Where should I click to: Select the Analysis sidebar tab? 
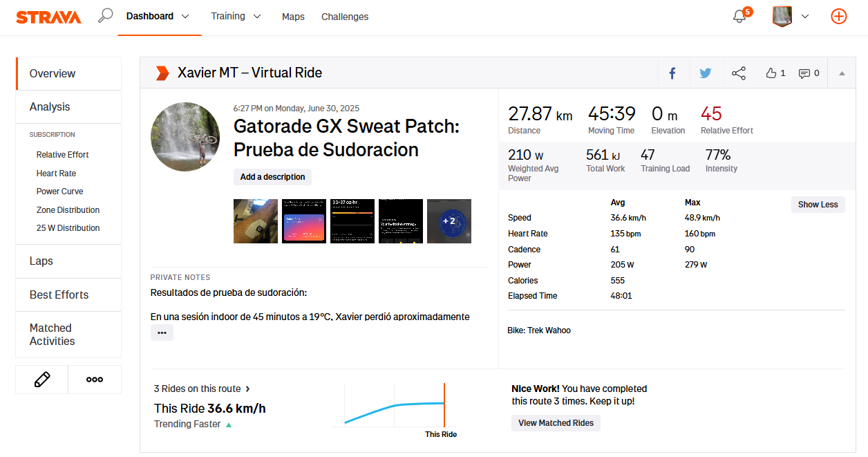[x=68, y=106]
